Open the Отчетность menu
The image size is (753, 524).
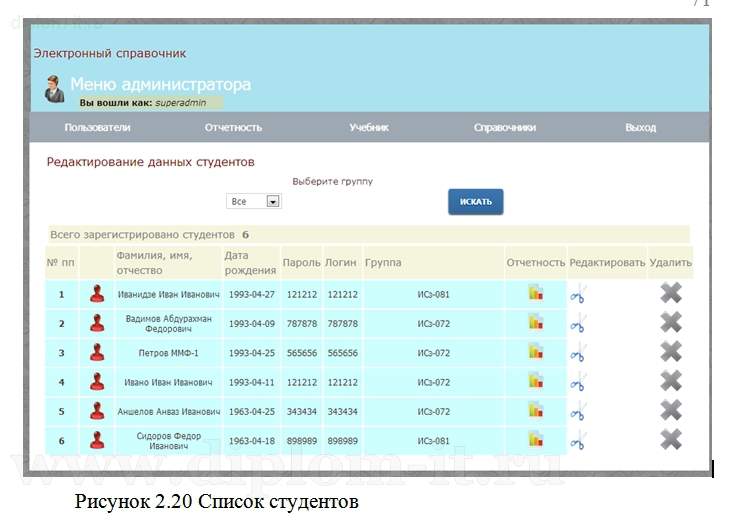click(233, 127)
